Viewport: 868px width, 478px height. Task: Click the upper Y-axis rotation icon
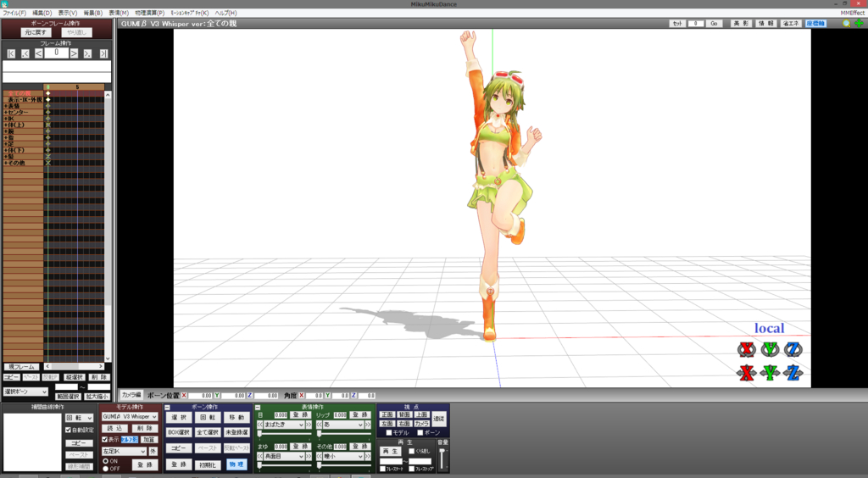[770, 349]
